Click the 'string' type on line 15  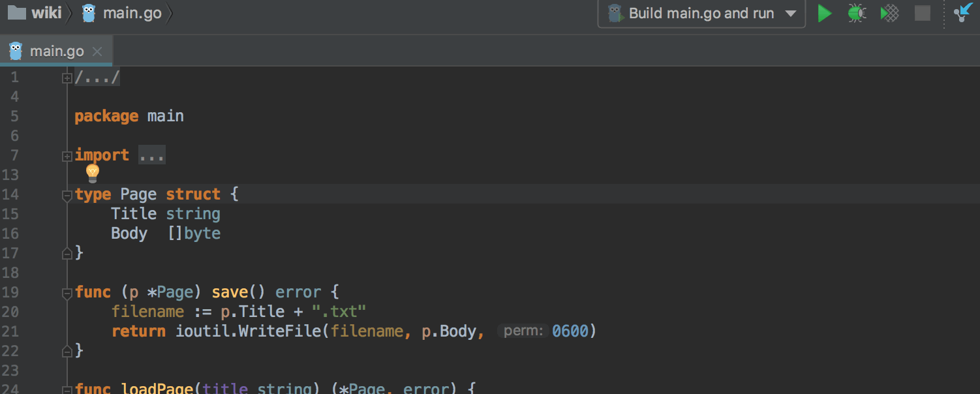tap(193, 214)
